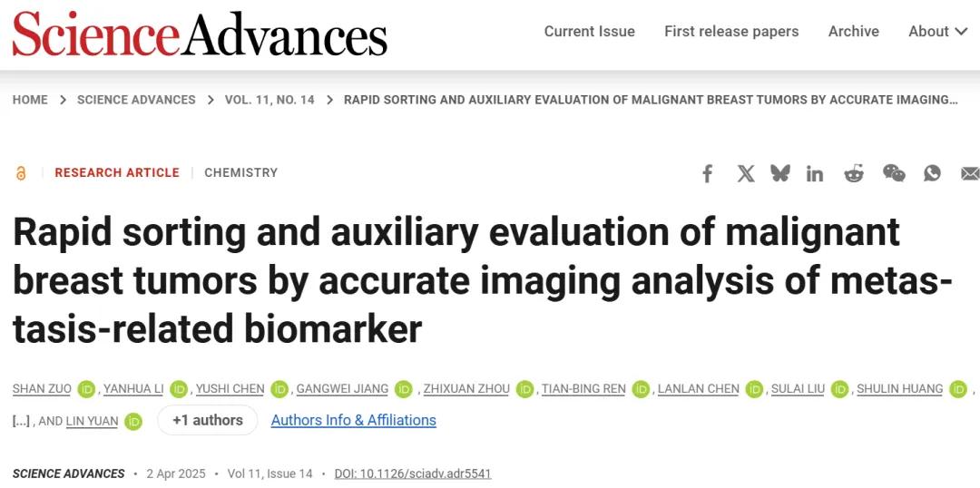This screenshot has width=980, height=488.
Task: Share article by email envelope icon
Action: click(x=971, y=173)
